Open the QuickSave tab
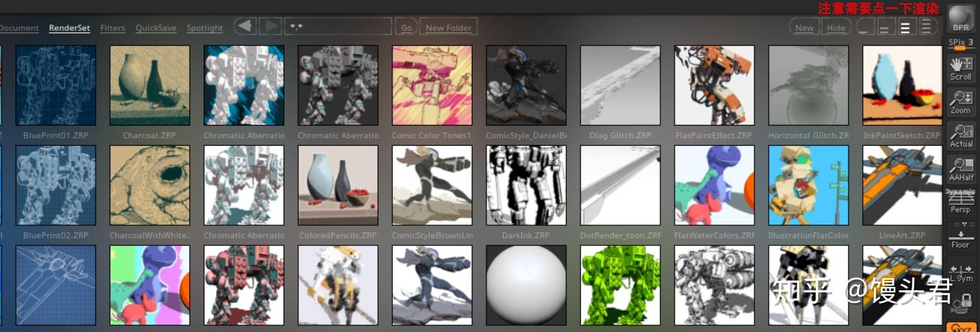The height and width of the screenshot is (332, 980). tap(156, 28)
